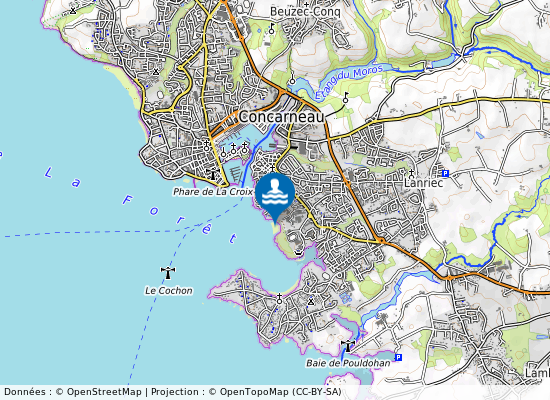The width and height of the screenshot is (550, 400).
Task: Click the blue parking icon near Lanriec
Action: [x=445, y=173]
